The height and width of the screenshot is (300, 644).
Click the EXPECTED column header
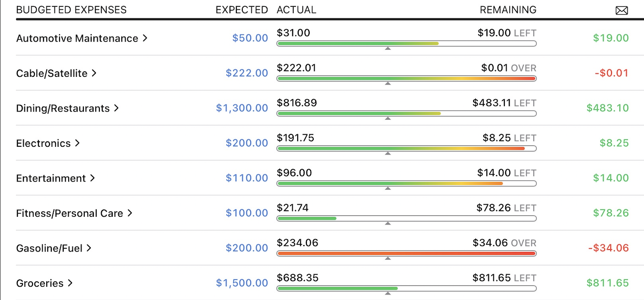[242, 10]
